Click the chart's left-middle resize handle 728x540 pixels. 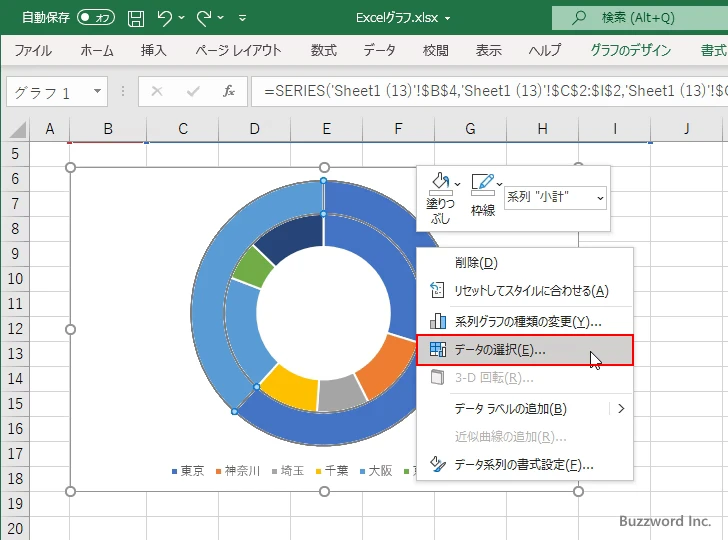click(71, 329)
